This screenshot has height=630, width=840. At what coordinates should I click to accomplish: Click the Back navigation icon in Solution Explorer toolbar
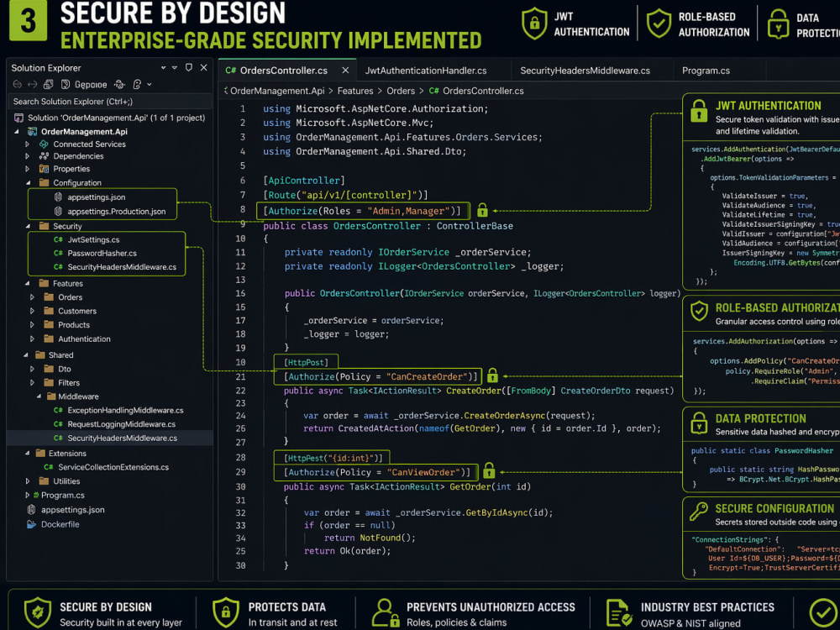point(17,84)
